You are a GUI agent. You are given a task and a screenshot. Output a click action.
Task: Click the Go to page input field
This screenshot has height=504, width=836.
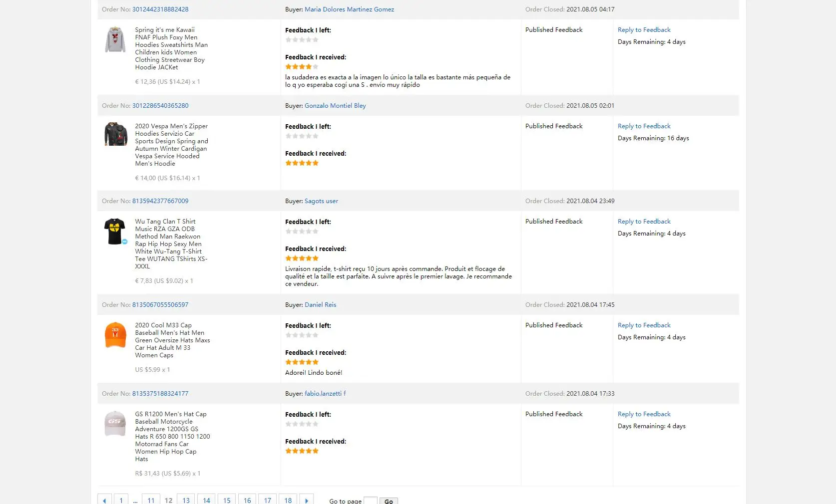370,501
